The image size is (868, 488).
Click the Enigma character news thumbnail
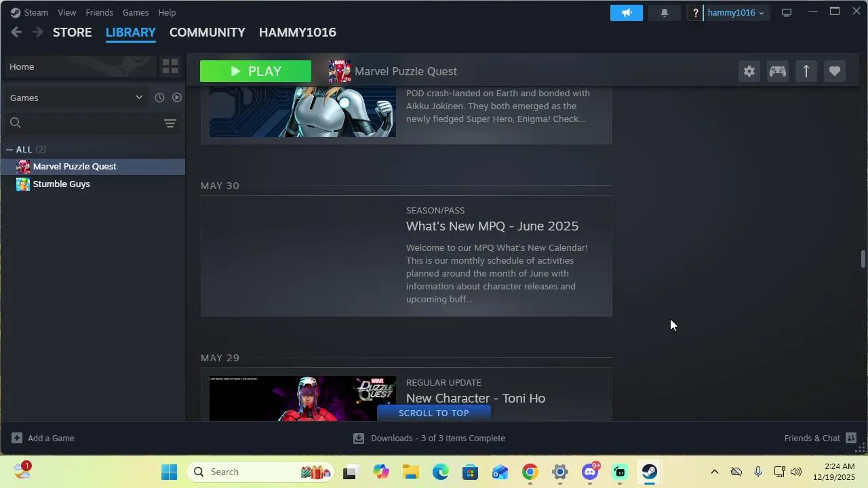(302, 111)
